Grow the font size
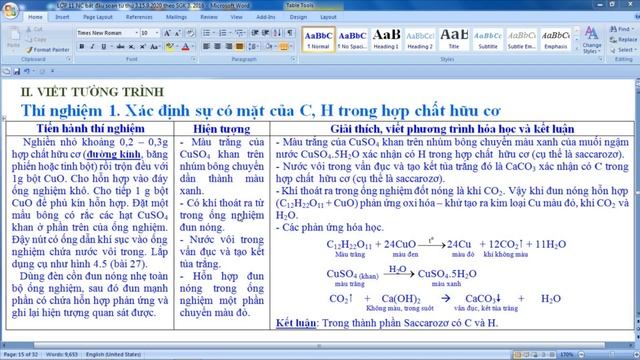 [167, 33]
